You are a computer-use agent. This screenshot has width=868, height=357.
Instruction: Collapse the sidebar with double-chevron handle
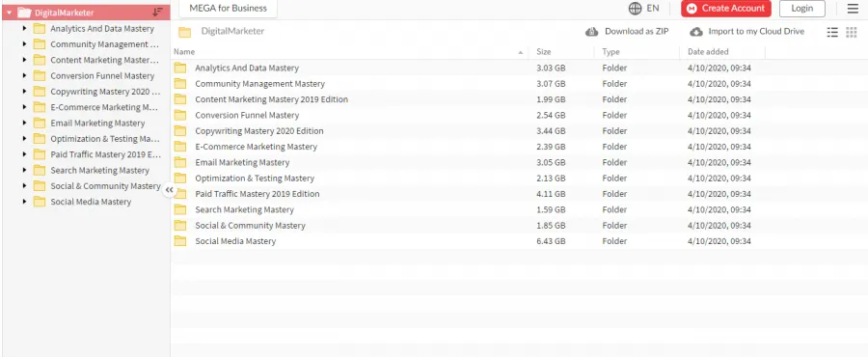point(170,190)
